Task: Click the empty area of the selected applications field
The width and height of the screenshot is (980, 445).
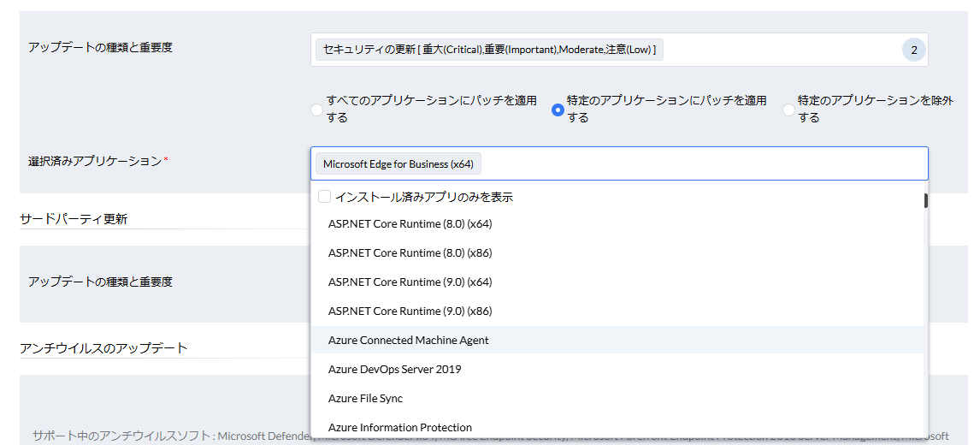Action: (701, 164)
